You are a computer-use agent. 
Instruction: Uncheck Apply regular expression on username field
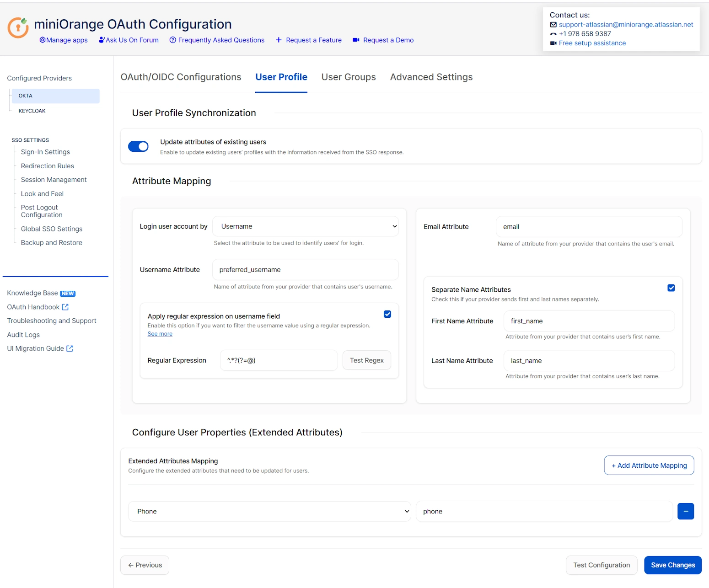pos(387,314)
